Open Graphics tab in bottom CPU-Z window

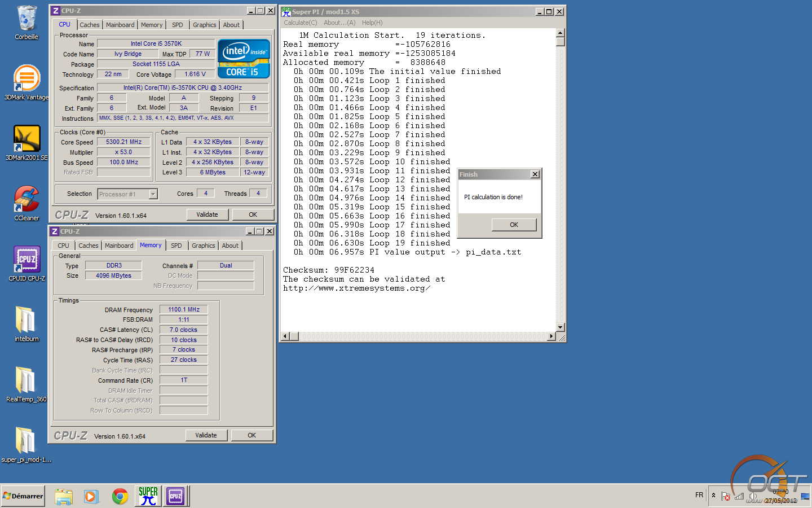tap(203, 246)
